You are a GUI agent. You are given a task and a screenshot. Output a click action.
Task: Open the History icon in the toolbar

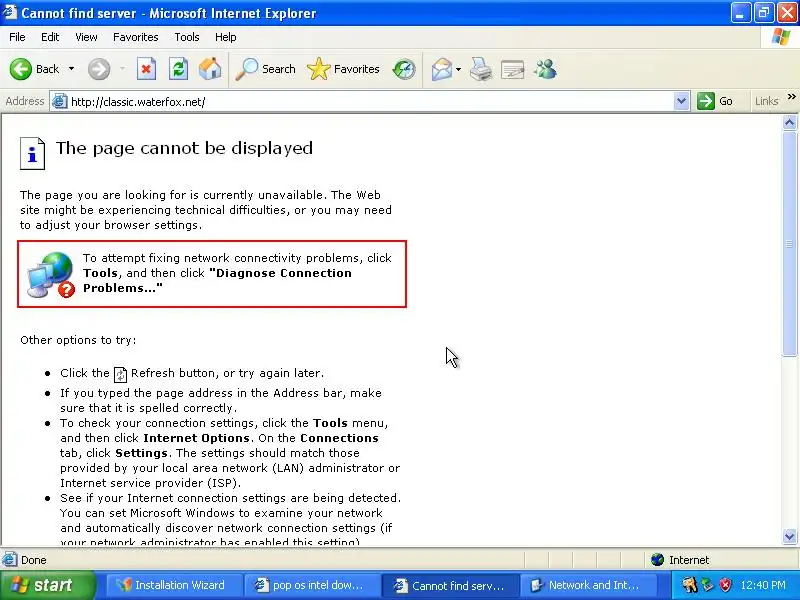(x=404, y=69)
